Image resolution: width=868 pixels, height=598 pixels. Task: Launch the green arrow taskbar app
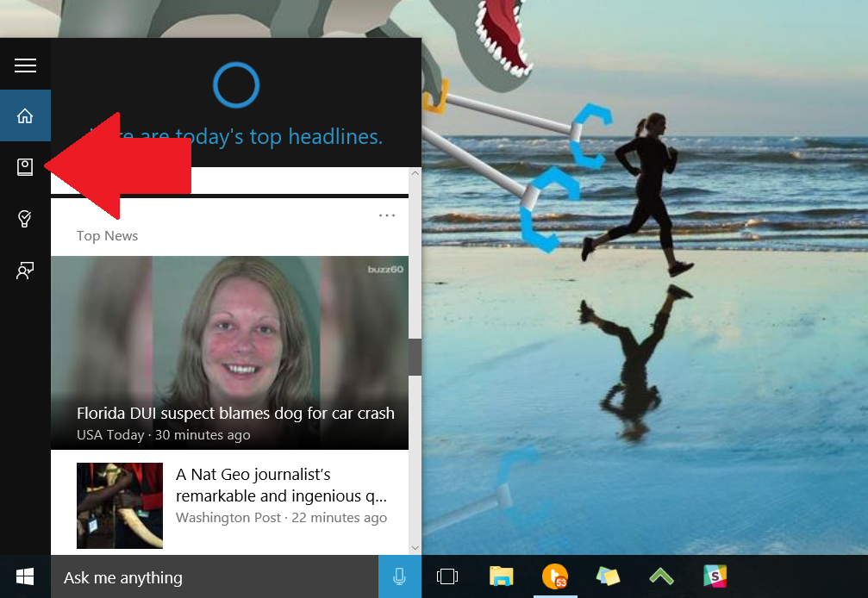coord(661,577)
